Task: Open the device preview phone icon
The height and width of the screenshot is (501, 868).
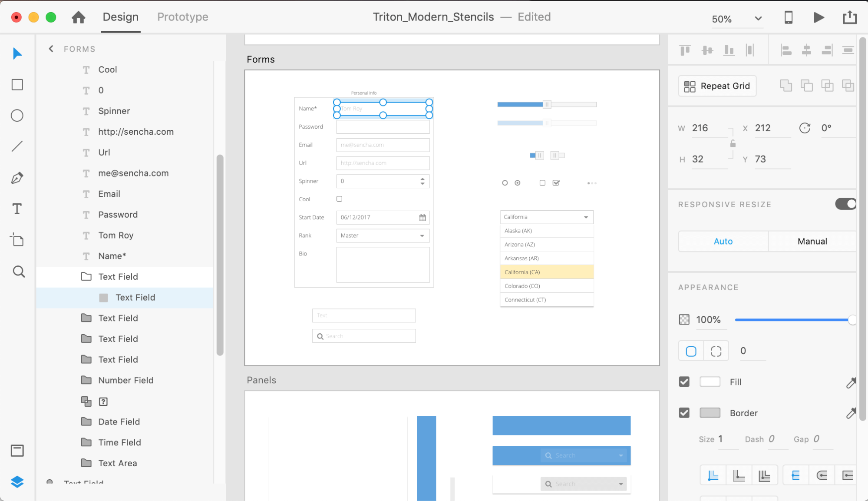Action: click(789, 17)
